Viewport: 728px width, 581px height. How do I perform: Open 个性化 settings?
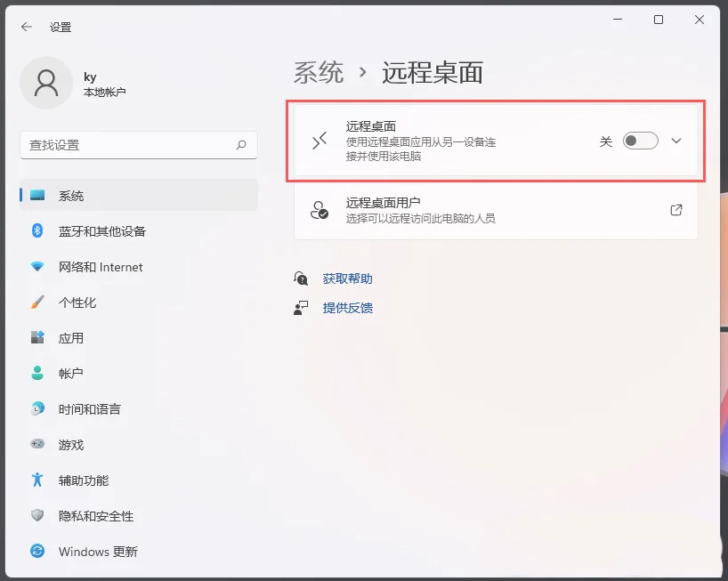pyautogui.click(x=139, y=303)
